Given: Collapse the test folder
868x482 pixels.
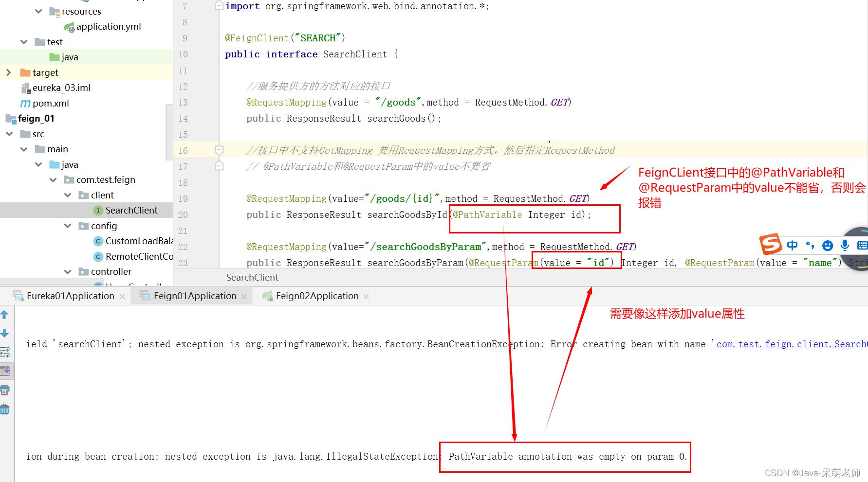Looking at the screenshot, I should click(x=24, y=42).
